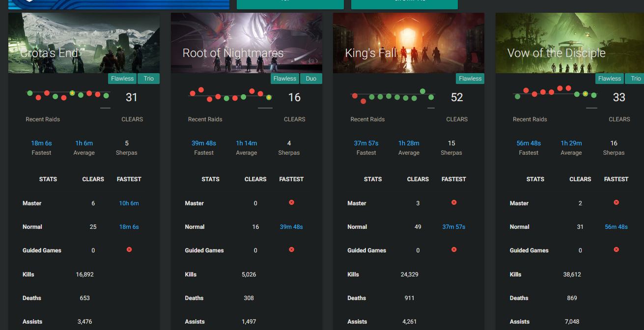Click red X in Crota's End Guided Games row
Screen dimensions: 644x330
click(129, 249)
